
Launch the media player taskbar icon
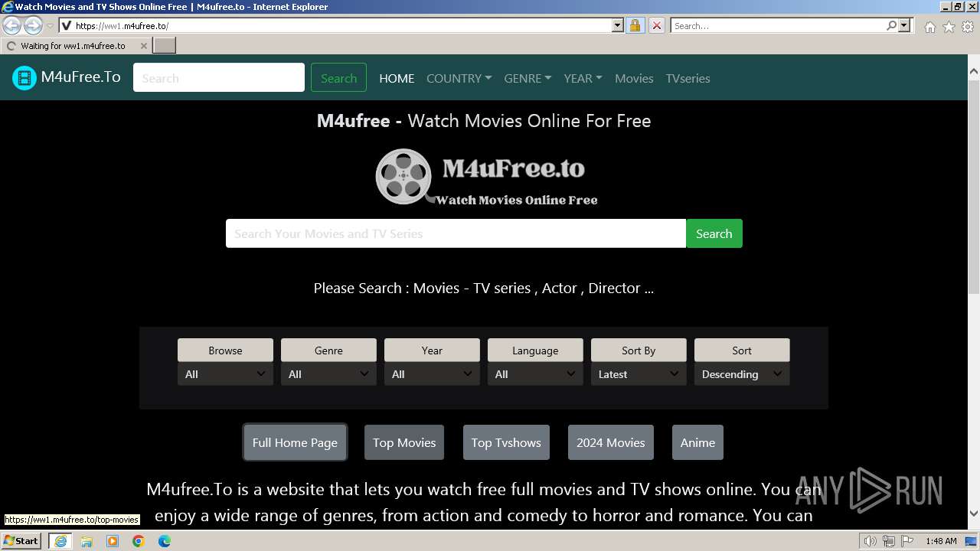(113, 541)
